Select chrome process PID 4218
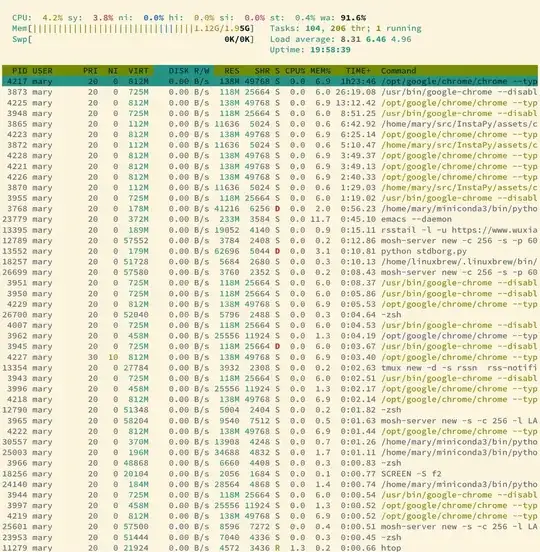 [270, 399]
